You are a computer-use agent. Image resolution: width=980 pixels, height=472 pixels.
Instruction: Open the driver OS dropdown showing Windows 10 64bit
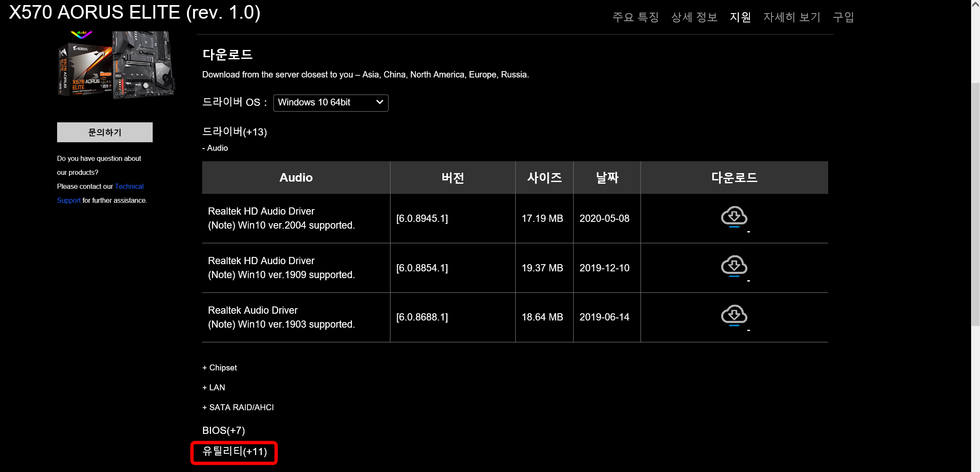pyautogui.click(x=330, y=103)
